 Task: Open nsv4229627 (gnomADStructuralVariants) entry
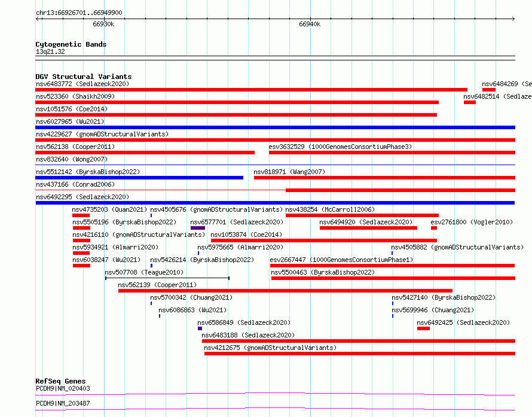[102, 134]
